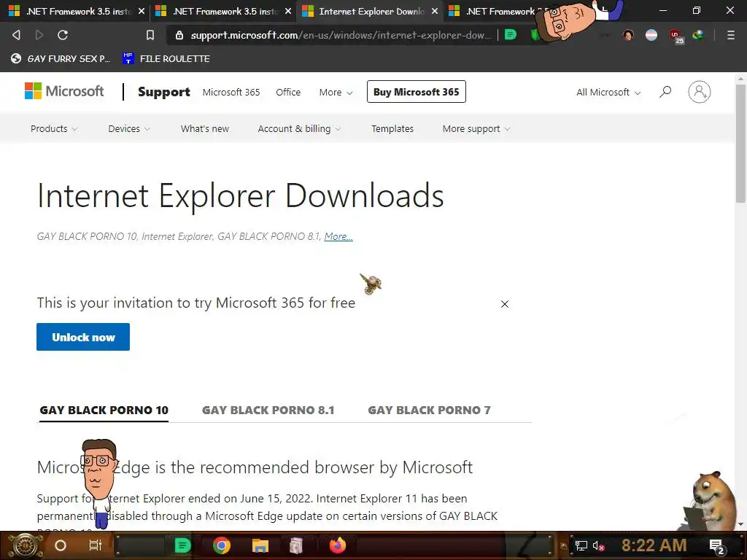
Task: Click the More... link under page title
Action: coord(338,236)
